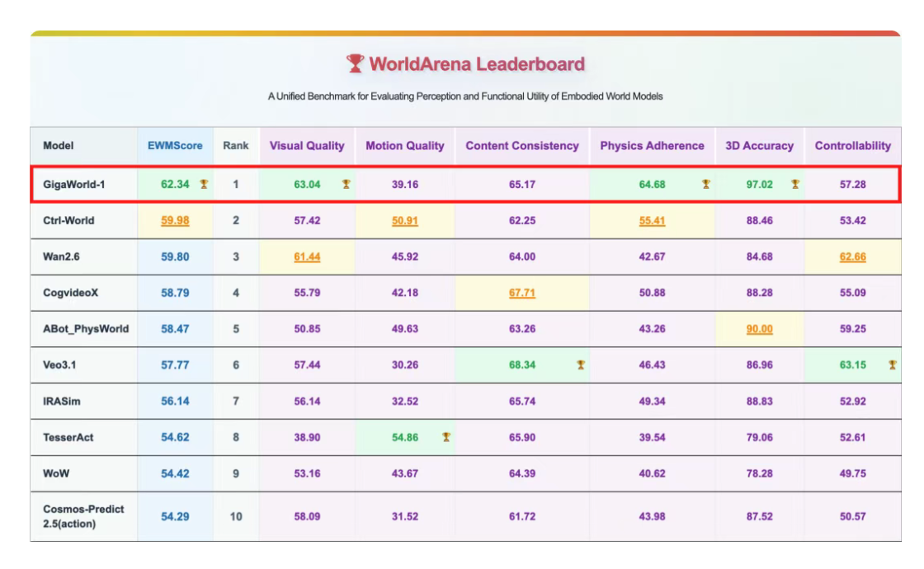Open the underlined 90.00 3D Accuracy score
Screen dimensions: 924x569
pos(759,329)
